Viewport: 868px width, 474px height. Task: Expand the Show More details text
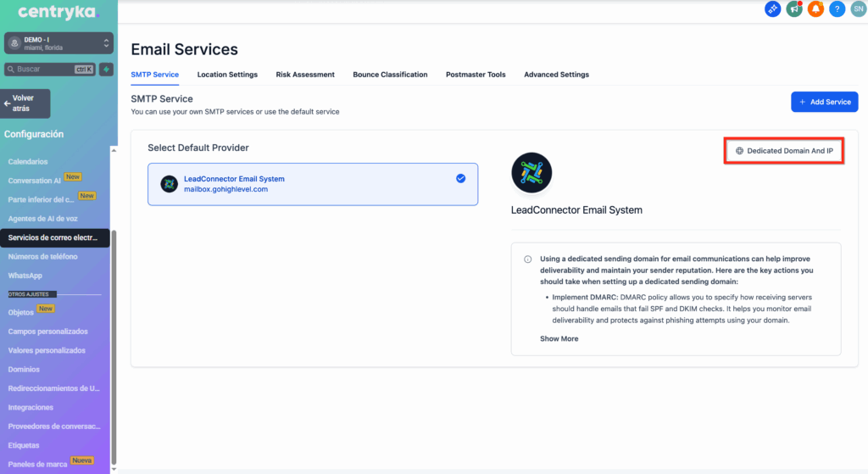(559, 338)
